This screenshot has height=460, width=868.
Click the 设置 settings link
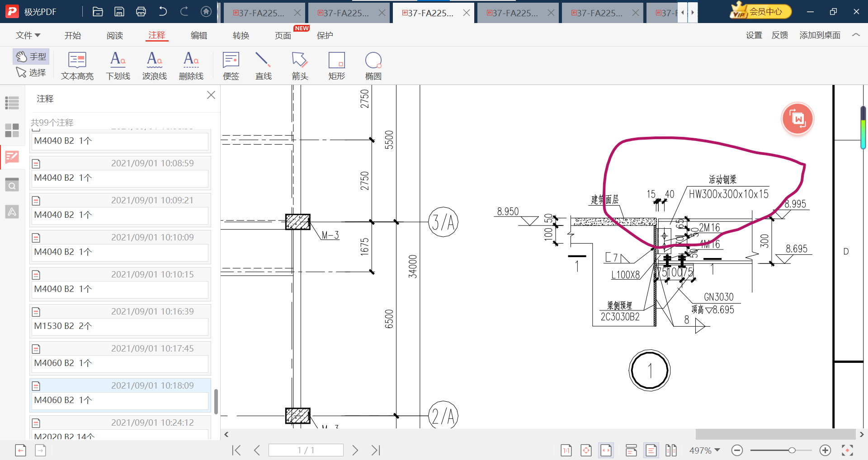754,35
